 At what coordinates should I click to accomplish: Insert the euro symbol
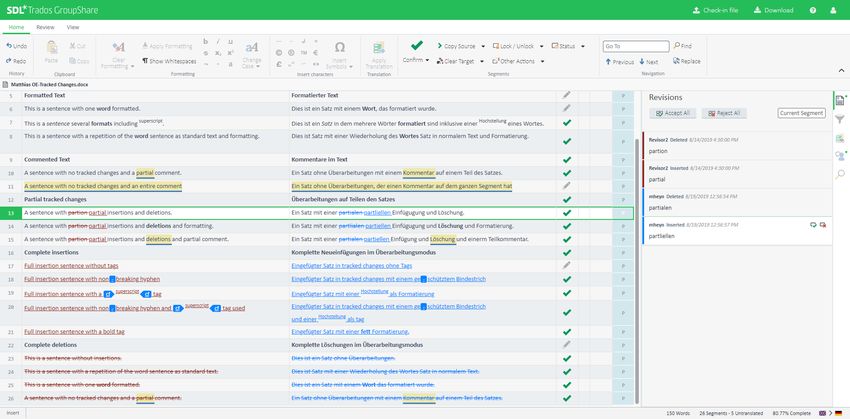[316, 53]
